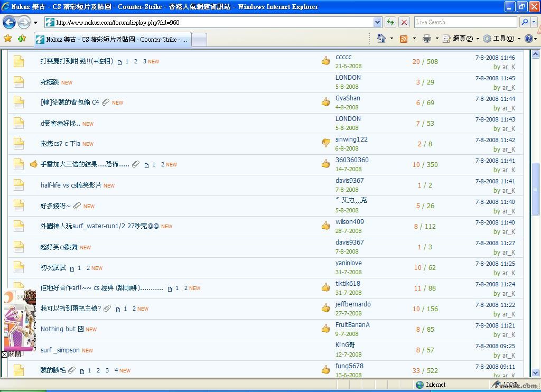This screenshot has width=541, height=392.
Task: Click the IE Back navigation button
Action: (x=9, y=22)
